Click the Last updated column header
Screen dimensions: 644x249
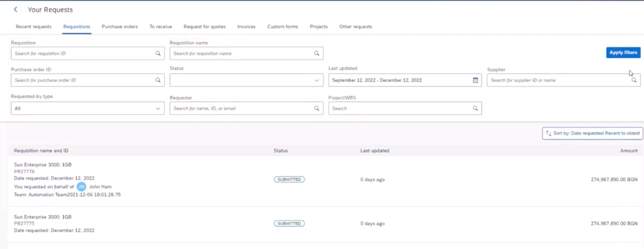coord(375,151)
